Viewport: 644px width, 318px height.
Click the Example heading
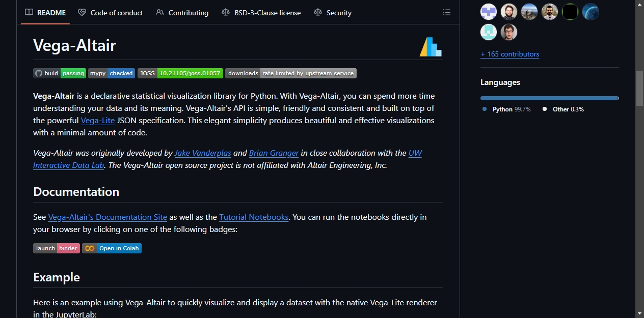pos(57,277)
